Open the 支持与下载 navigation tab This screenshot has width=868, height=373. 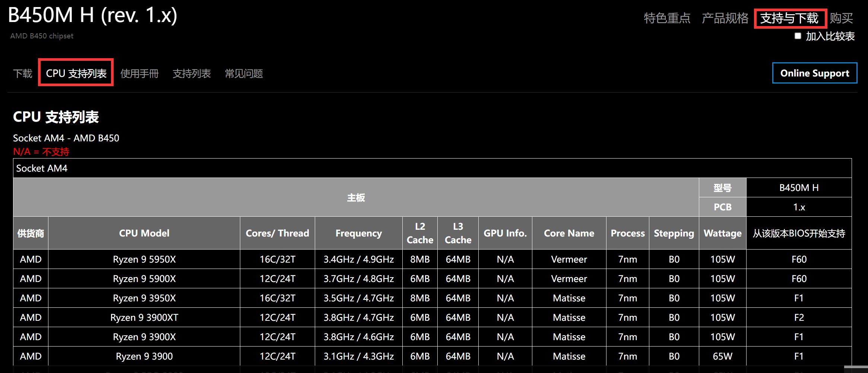(x=791, y=18)
